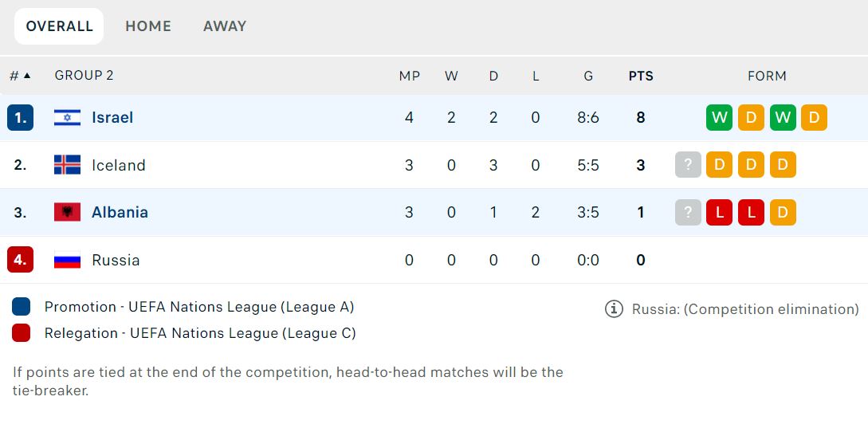The width and height of the screenshot is (868, 424).
Task: Click Albania's unknown result question mark badge
Action: click(x=688, y=212)
